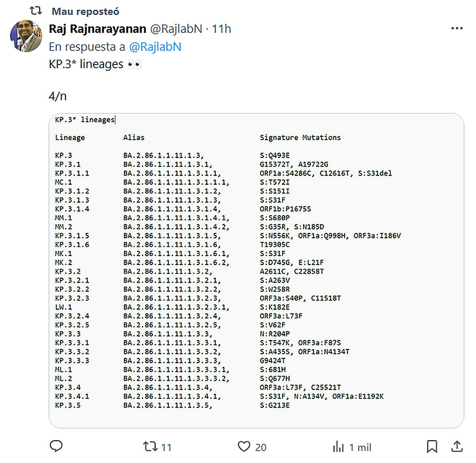
Task: Click the "Mau reposteó" label
Action: 85,11
